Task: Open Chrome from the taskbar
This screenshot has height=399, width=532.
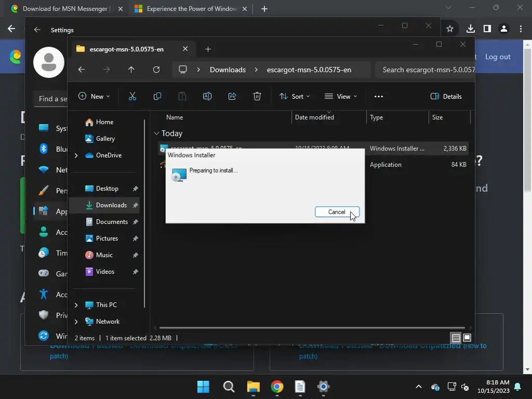Action: tap(277, 387)
